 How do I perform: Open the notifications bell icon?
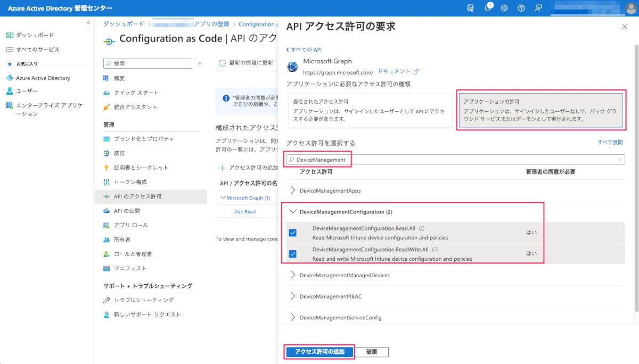click(488, 8)
